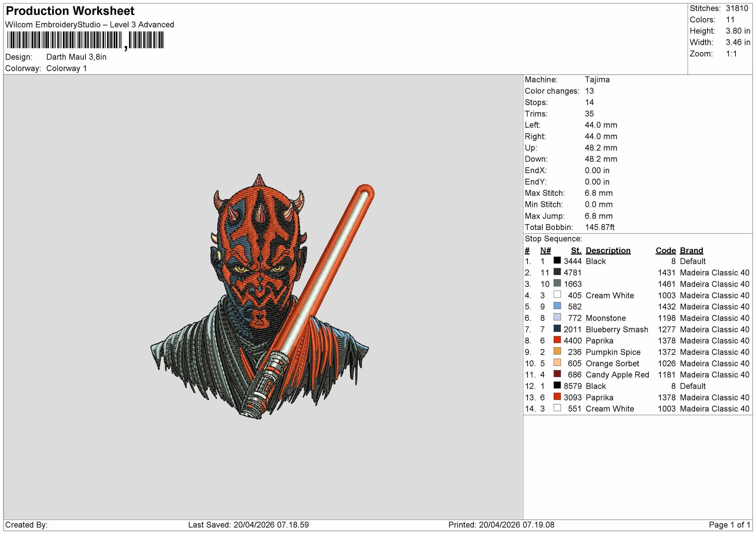
Task: Click the barcode under the worksheet title
Action: (85, 40)
